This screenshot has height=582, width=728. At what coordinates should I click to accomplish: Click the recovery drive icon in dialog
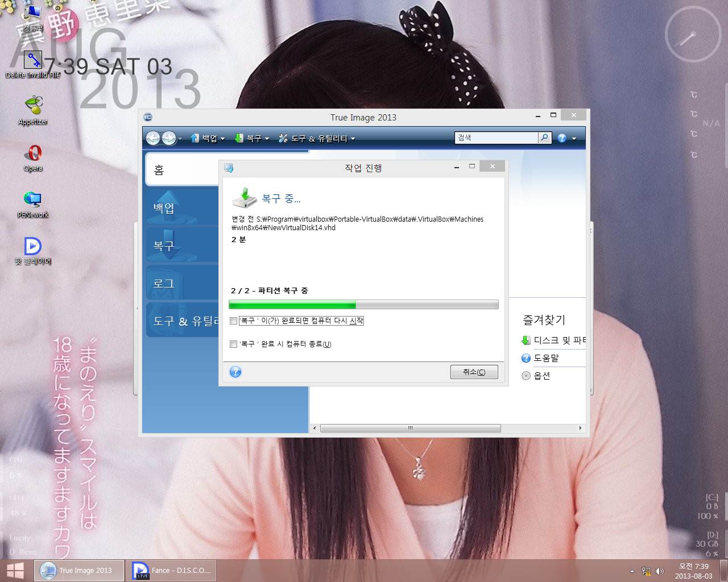tap(245, 198)
